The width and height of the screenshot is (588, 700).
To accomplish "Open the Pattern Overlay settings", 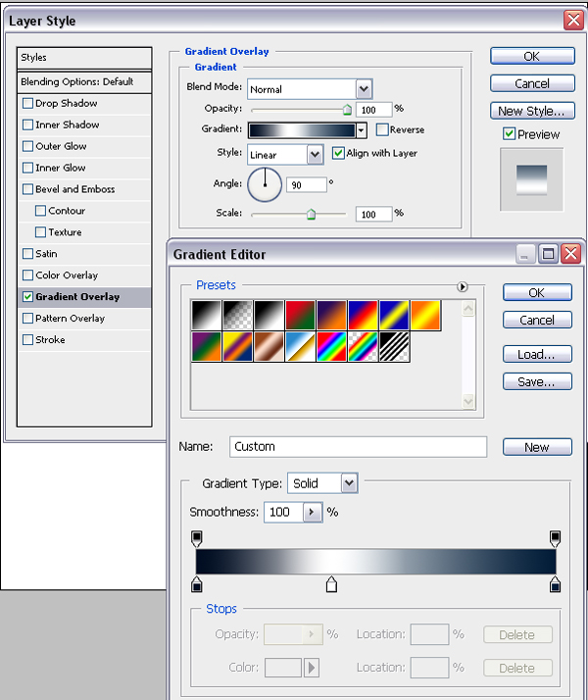I will coord(70,319).
